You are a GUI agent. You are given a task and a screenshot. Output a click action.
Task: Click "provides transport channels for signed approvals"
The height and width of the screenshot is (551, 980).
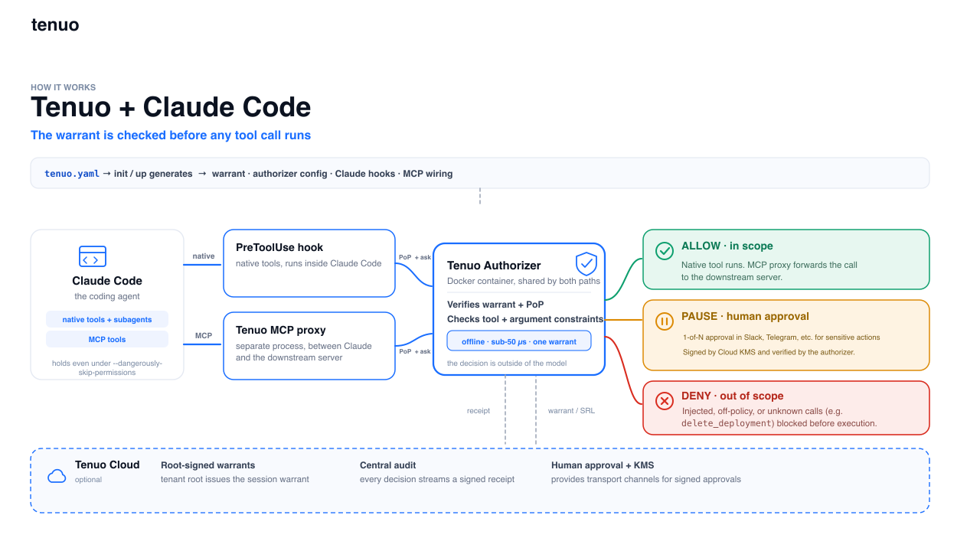coord(646,479)
